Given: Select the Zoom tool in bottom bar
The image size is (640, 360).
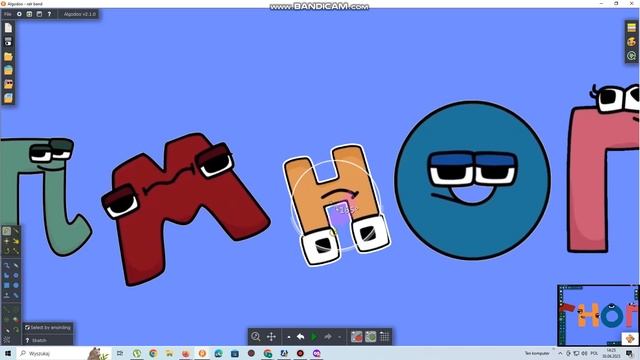Looking at the screenshot, I should point(256,337).
